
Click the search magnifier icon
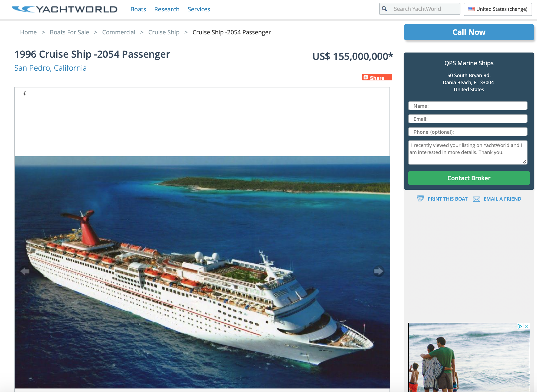click(x=384, y=9)
